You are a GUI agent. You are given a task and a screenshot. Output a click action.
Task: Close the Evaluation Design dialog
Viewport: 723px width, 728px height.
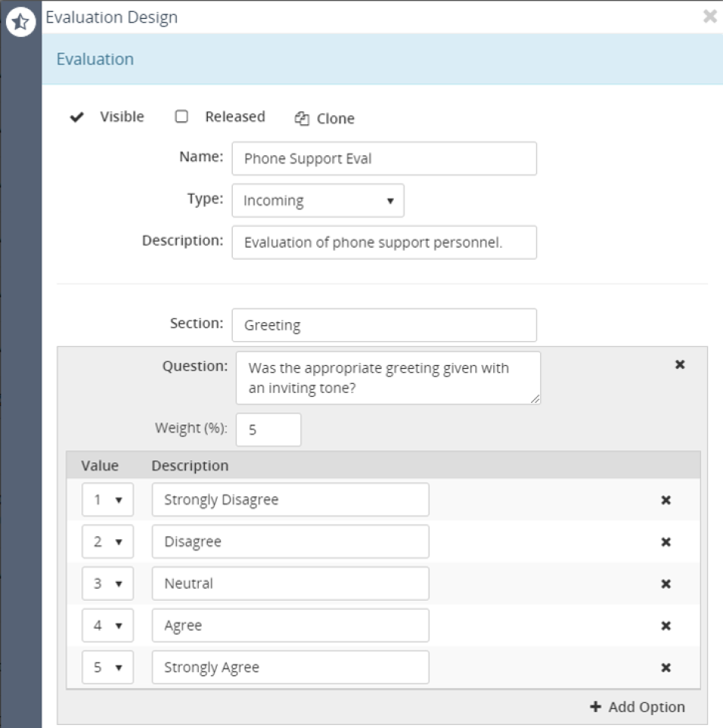[x=710, y=17]
